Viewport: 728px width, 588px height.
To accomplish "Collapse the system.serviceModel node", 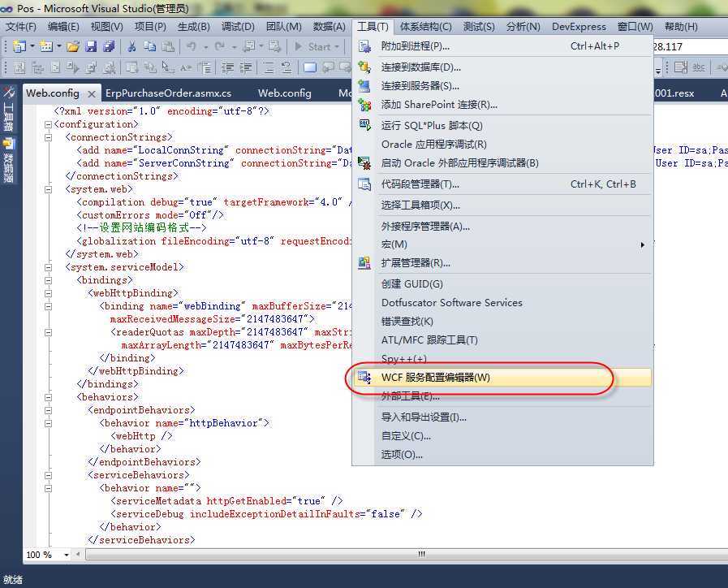I will 48,267.
